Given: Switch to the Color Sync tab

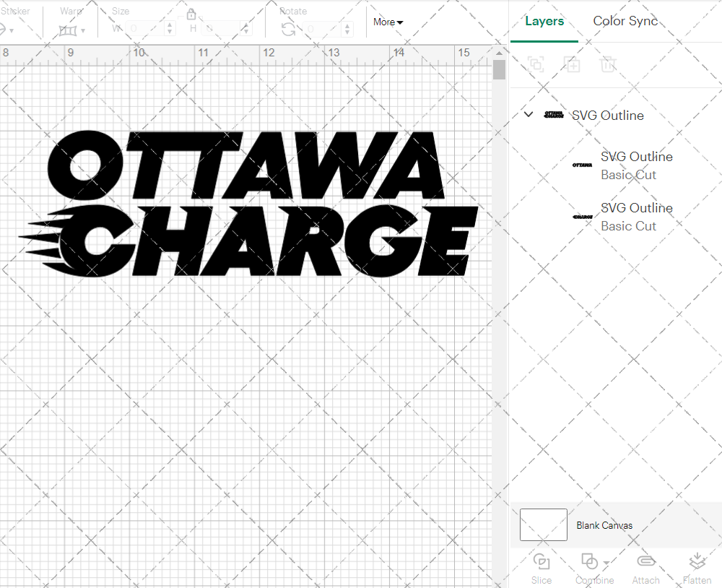Looking at the screenshot, I should pos(625,21).
